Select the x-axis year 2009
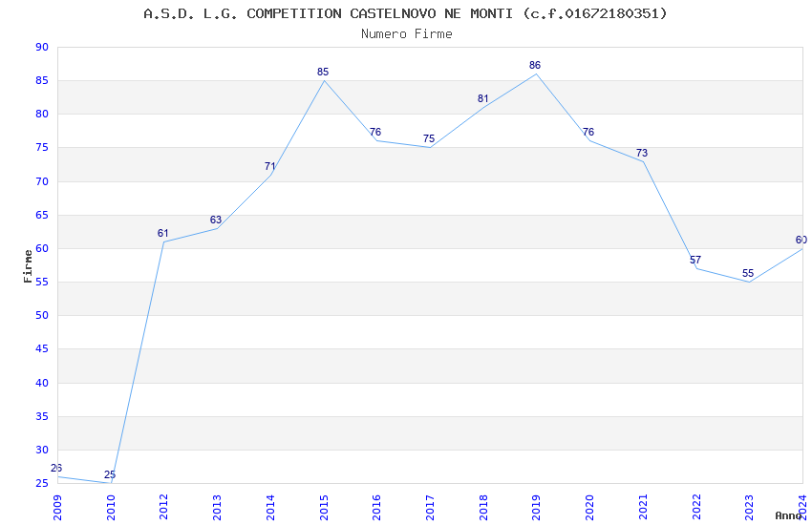 pos(57,508)
